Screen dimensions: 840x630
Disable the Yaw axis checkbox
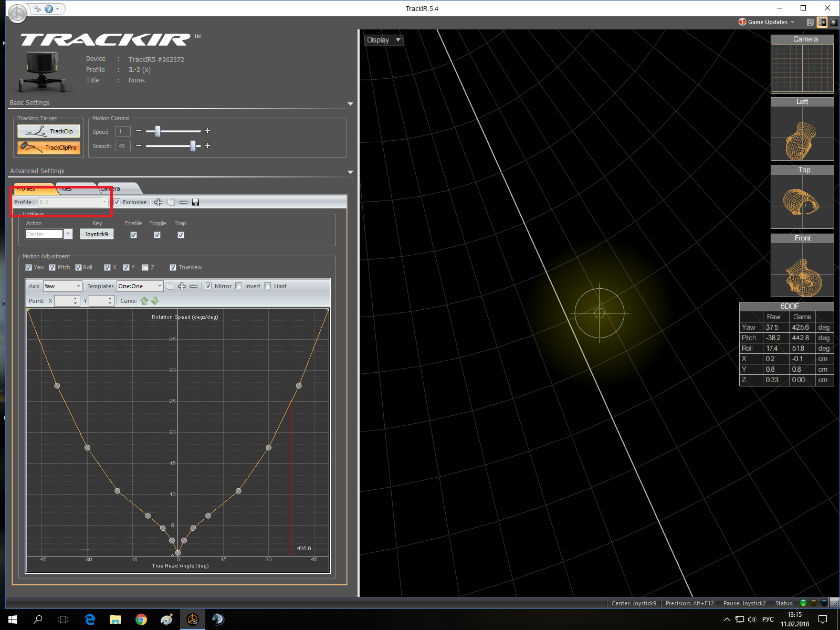click(29, 267)
